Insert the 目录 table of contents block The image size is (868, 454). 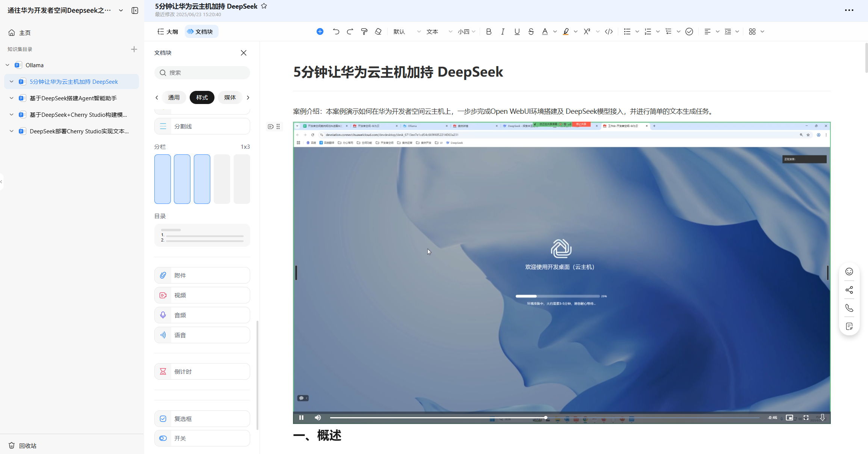[x=202, y=235]
